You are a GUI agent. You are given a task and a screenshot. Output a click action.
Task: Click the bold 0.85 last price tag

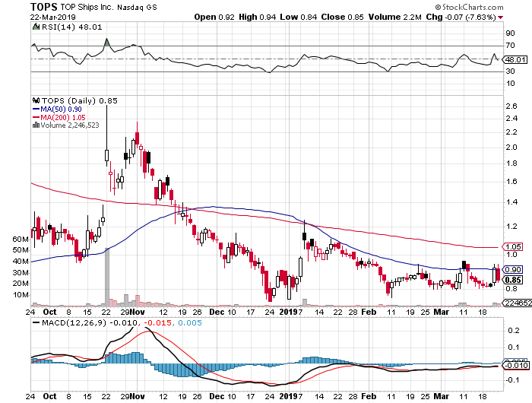tap(513, 280)
